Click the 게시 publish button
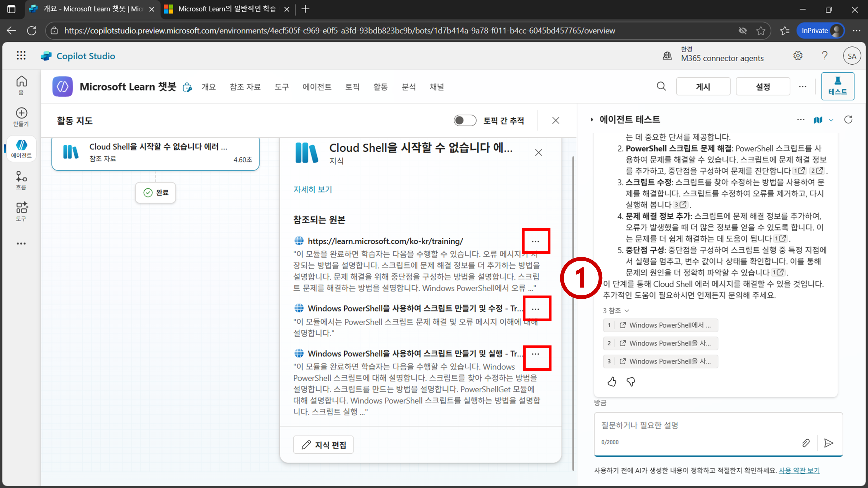This screenshot has height=488, width=868. pos(703,87)
